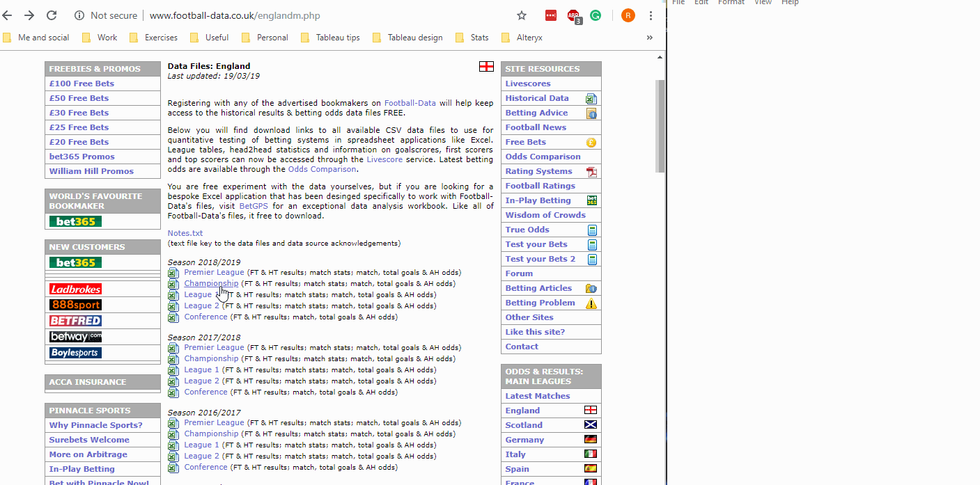The height and width of the screenshot is (485, 980).
Task: Click the calculator icon next to Test your Bets
Action: click(x=592, y=245)
